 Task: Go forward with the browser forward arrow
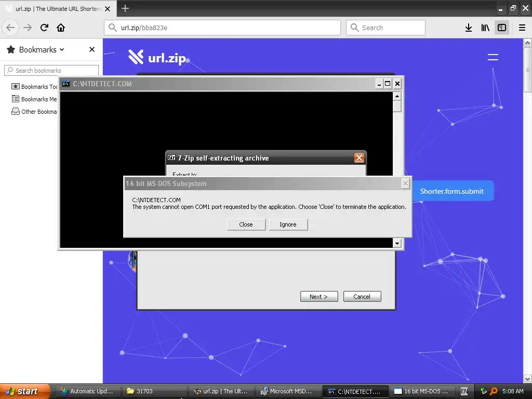28,28
